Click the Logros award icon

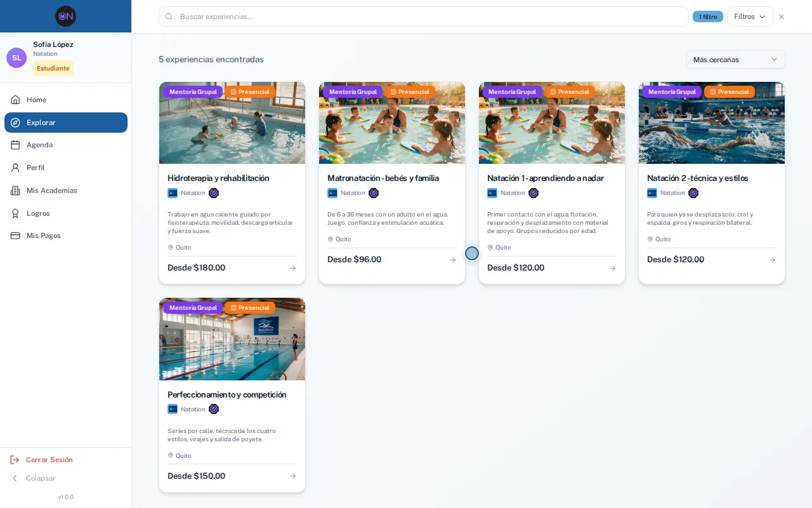pyautogui.click(x=15, y=213)
